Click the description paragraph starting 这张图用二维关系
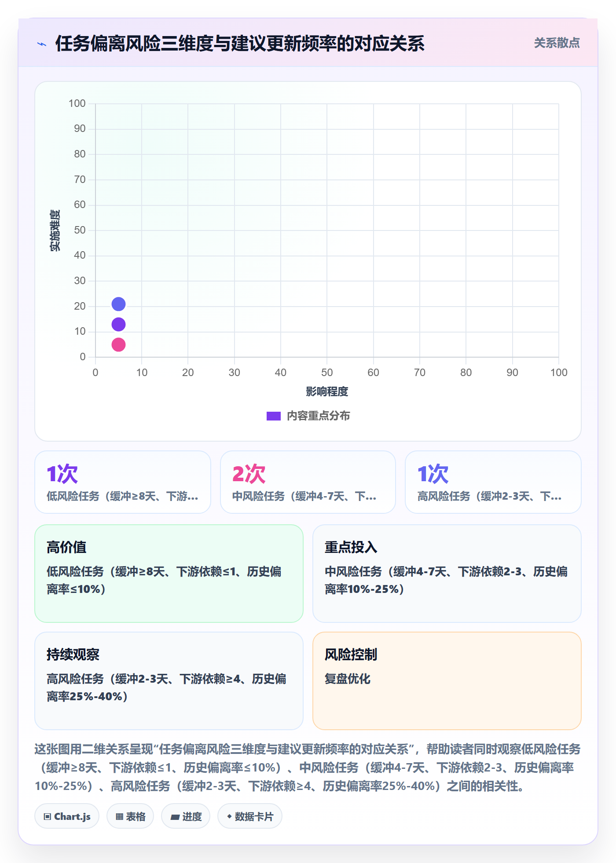 pyautogui.click(x=308, y=768)
